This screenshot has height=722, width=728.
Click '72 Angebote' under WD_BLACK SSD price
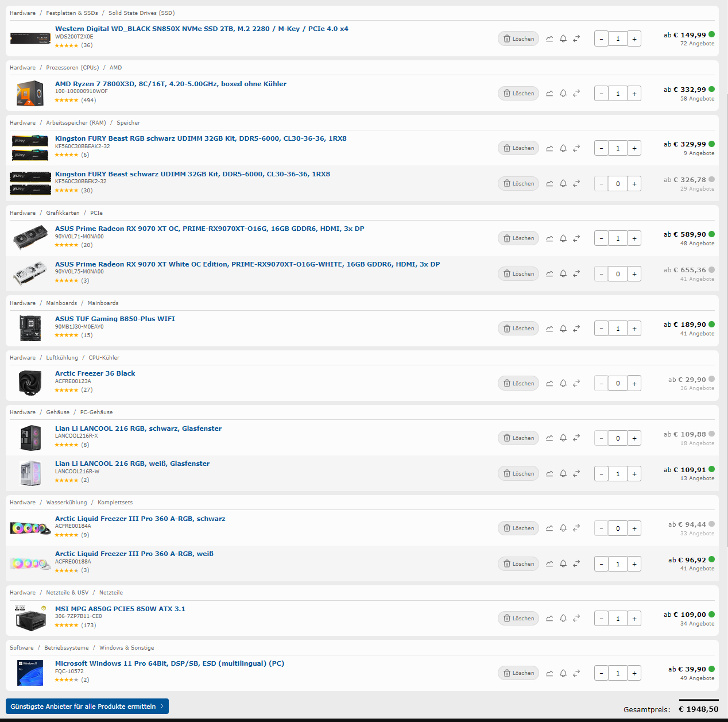(x=698, y=44)
